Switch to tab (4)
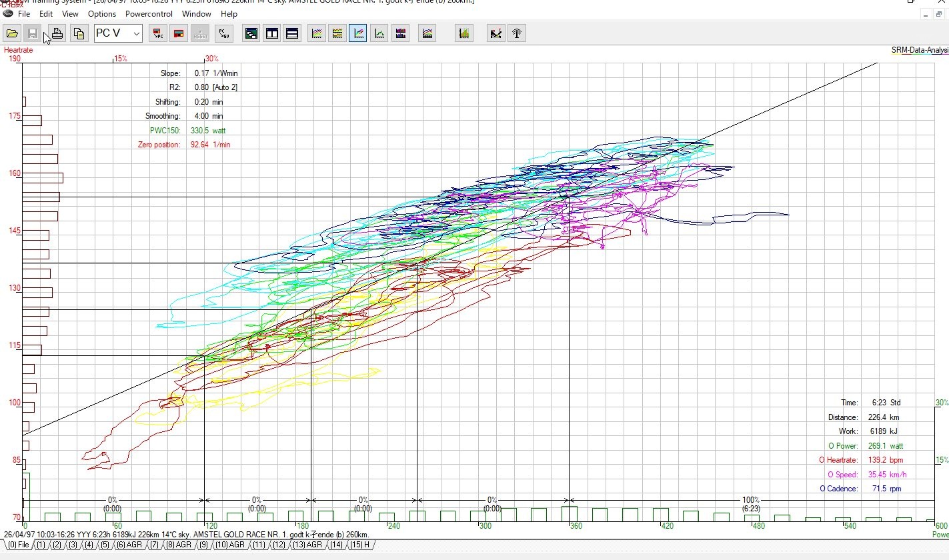The height and width of the screenshot is (560, 949). [x=89, y=545]
